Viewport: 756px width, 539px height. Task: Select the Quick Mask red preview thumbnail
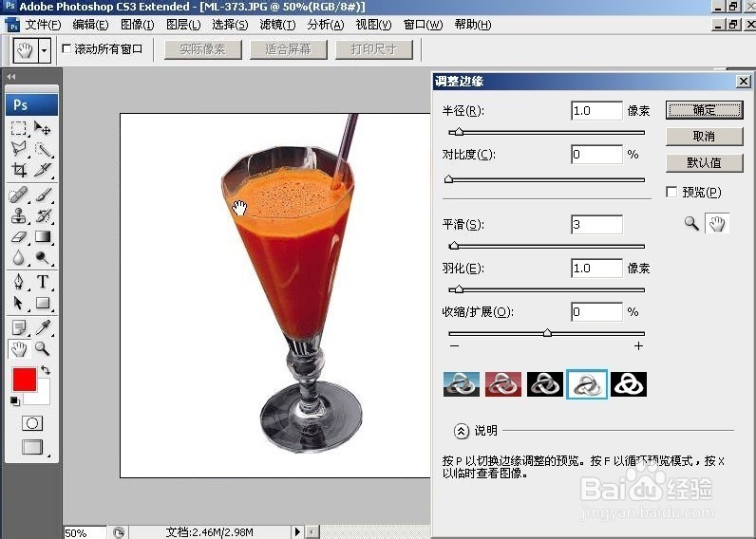pyautogui.click(x=502, y=384)
